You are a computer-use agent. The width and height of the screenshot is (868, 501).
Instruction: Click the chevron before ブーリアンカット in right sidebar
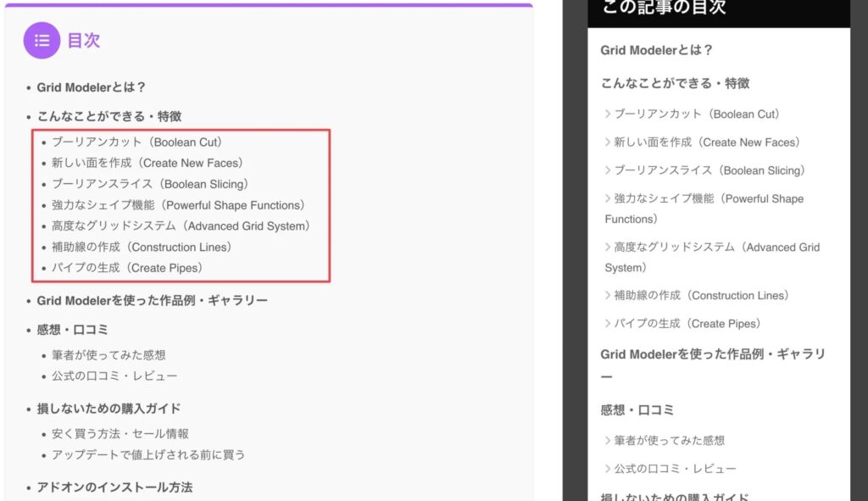pos(608,114)
